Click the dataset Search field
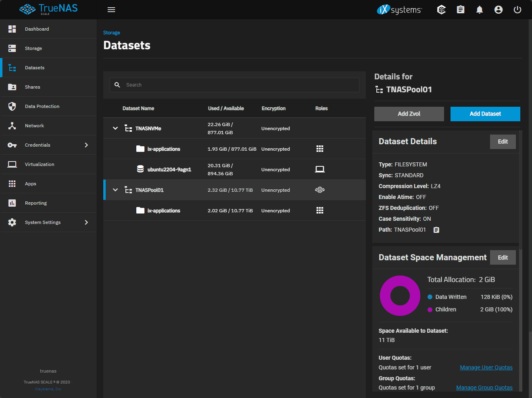Image resolution: width=532 pixels, height=398 pixels. (x=240, y=85)
